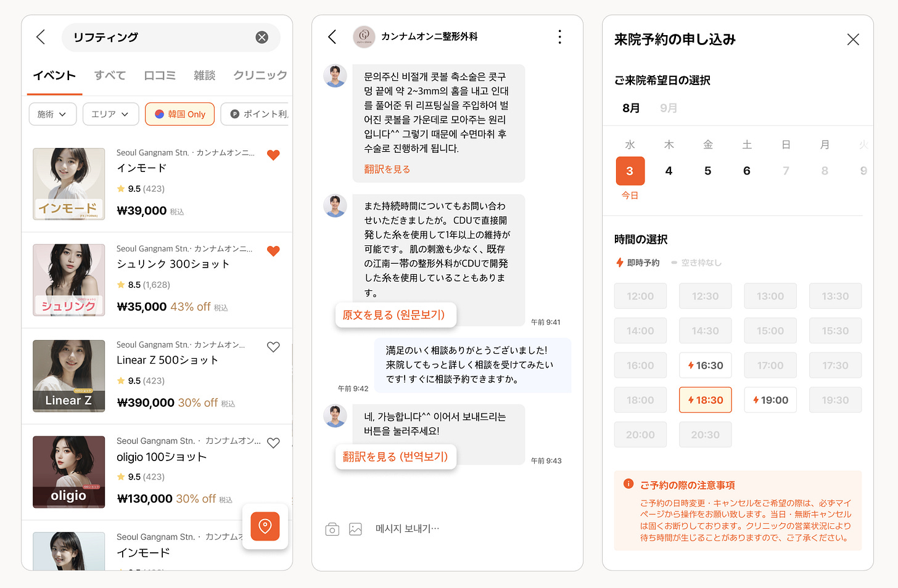Expand the 施術 filter dropdown
Screen dimensions: 898x588
pos(52,114)
